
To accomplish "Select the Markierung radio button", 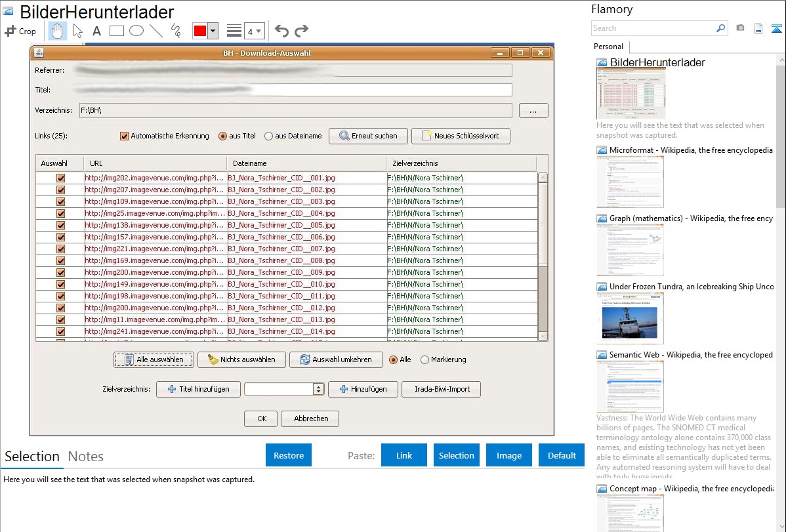I will (424, 359).
